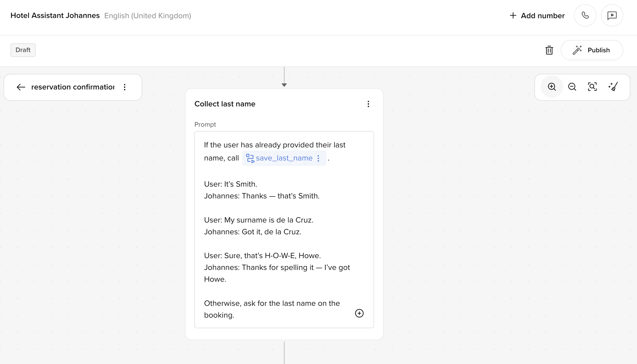Viewport: 637px width, 364px height.
Task: Click 'Otherwise, ask for the last name' sentence
Action: pyautogui.click(x=272, y=309)
